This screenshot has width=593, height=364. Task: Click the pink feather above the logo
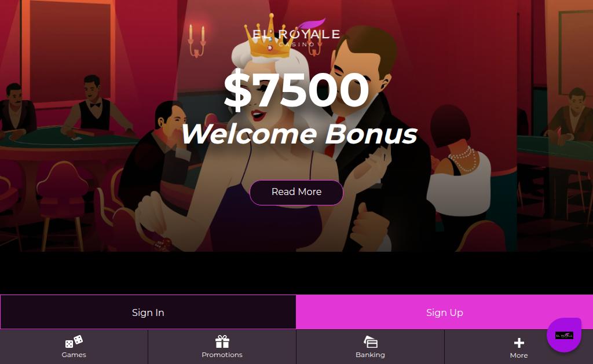coord(312,24)
